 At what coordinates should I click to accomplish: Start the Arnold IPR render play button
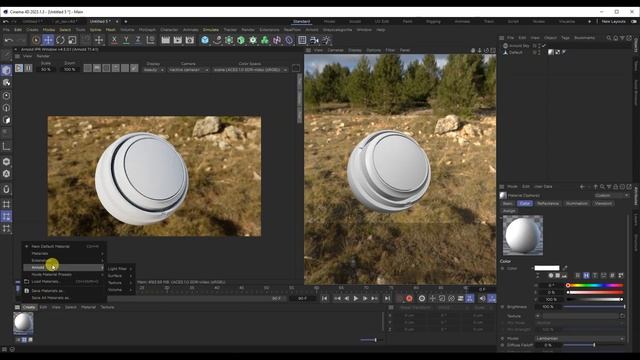pos(19,68)
